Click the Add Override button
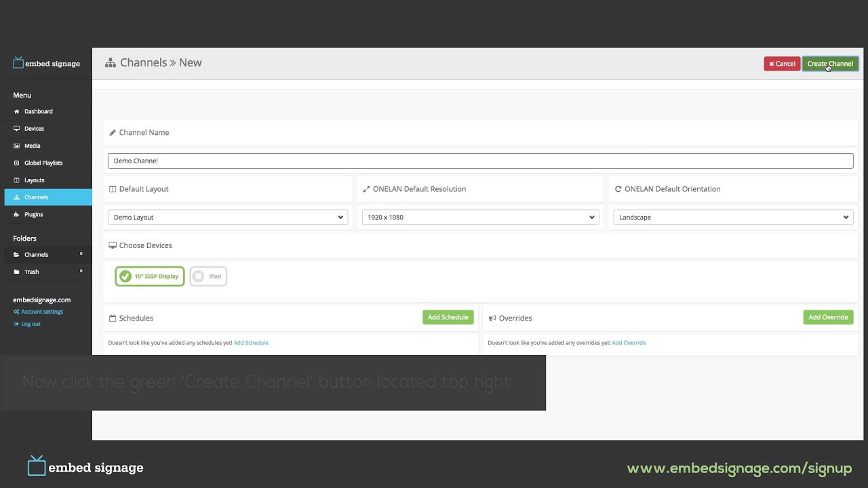Viewport: 868px width, 488px height. pos(828,317)
